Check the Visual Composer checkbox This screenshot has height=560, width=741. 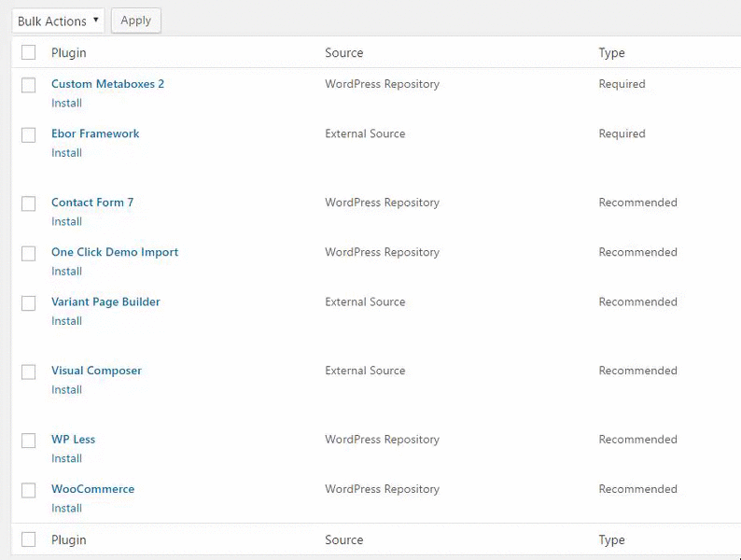click(x=28, y=371)
